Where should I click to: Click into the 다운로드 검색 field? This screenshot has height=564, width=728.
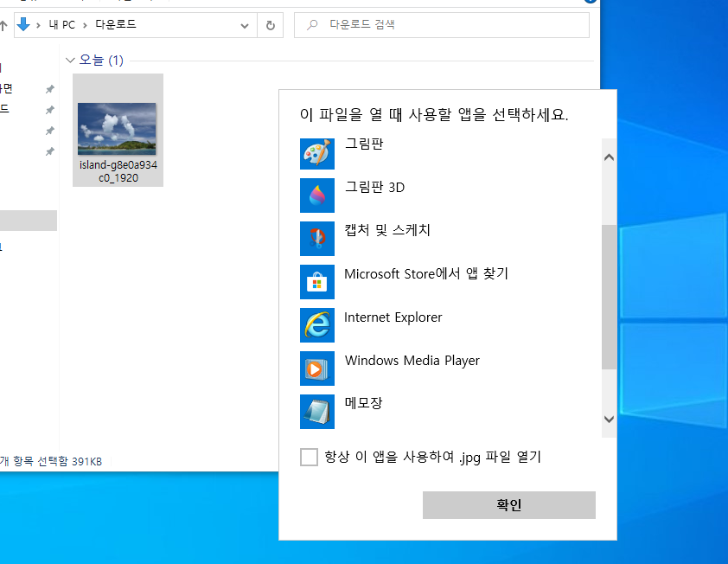pos(442,25)
